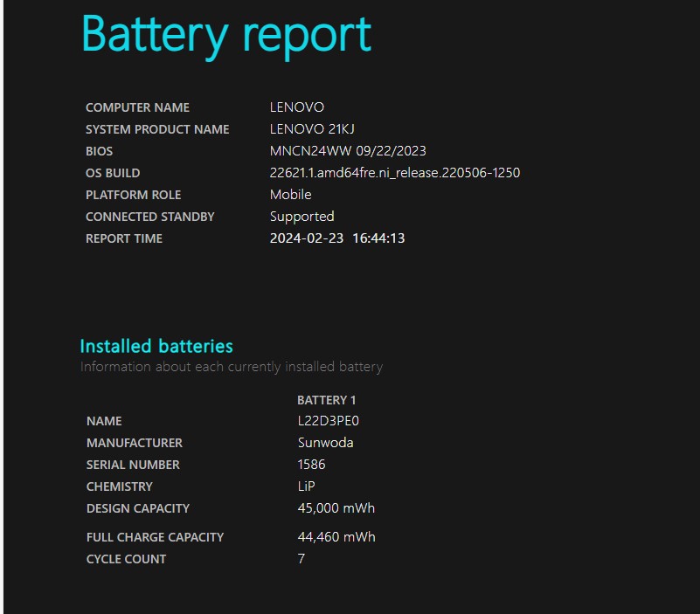Select the OS build string '22621.1.amd64fre.ni_release.220506-1250'
The height and width of the screenshot is (614, 700).
(395, 173)
